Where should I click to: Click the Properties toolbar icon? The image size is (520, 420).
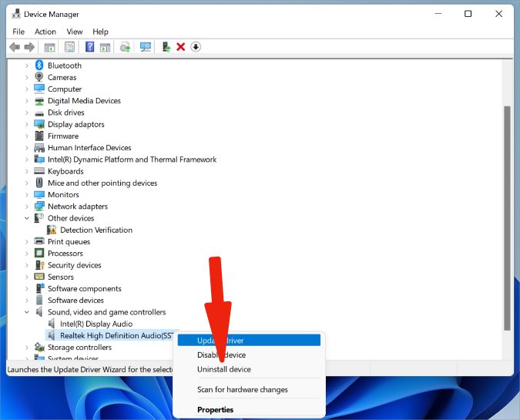coord(69,47)
